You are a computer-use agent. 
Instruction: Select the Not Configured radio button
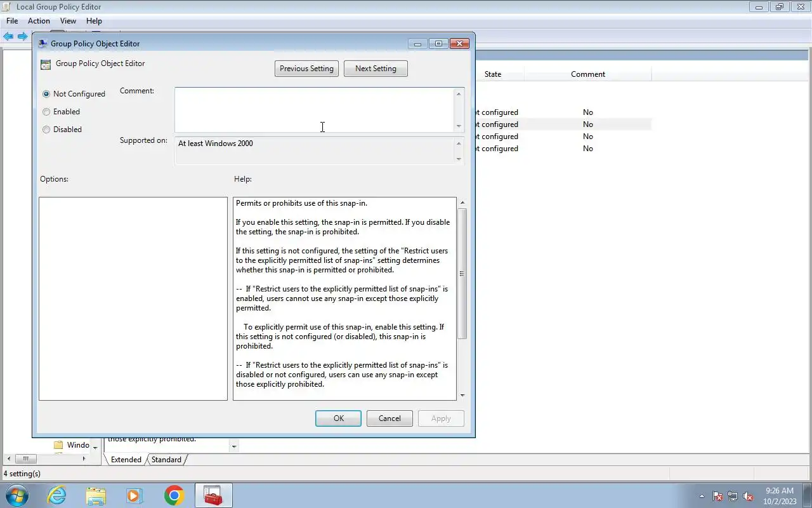(46, 94)
